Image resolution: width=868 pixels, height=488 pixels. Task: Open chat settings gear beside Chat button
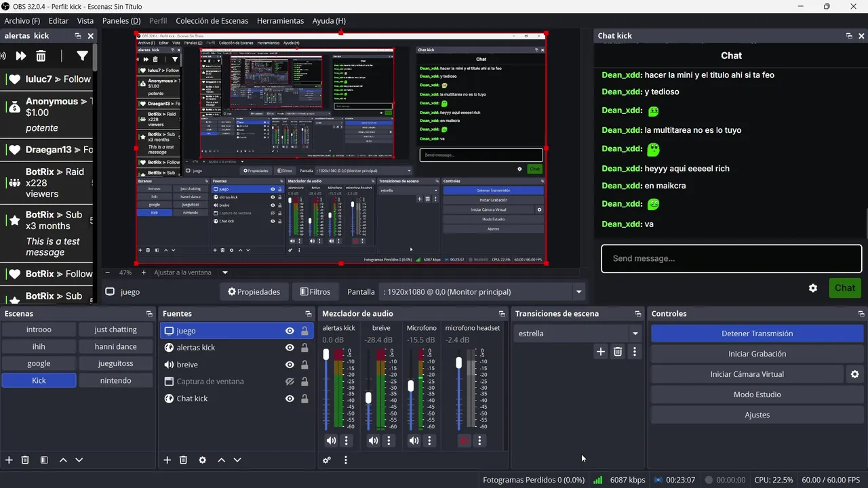click(x=813, y=288)
